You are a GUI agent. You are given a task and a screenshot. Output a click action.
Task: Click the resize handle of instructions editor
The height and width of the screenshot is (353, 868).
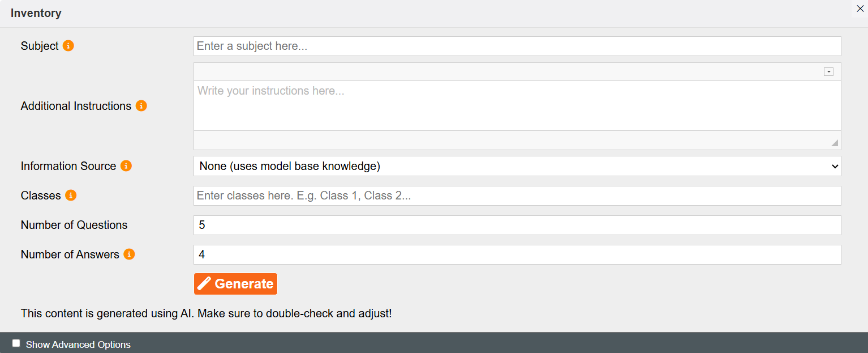(835, 143)
